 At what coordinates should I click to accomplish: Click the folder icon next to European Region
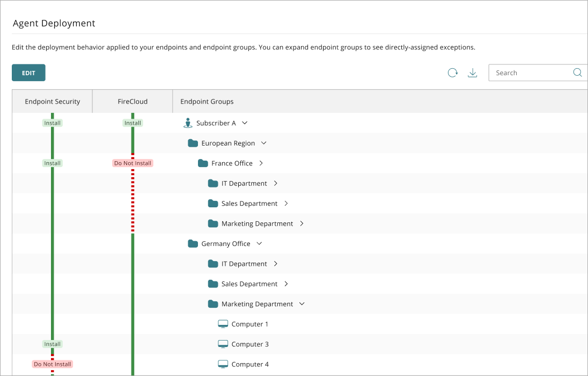click(193, 143)
